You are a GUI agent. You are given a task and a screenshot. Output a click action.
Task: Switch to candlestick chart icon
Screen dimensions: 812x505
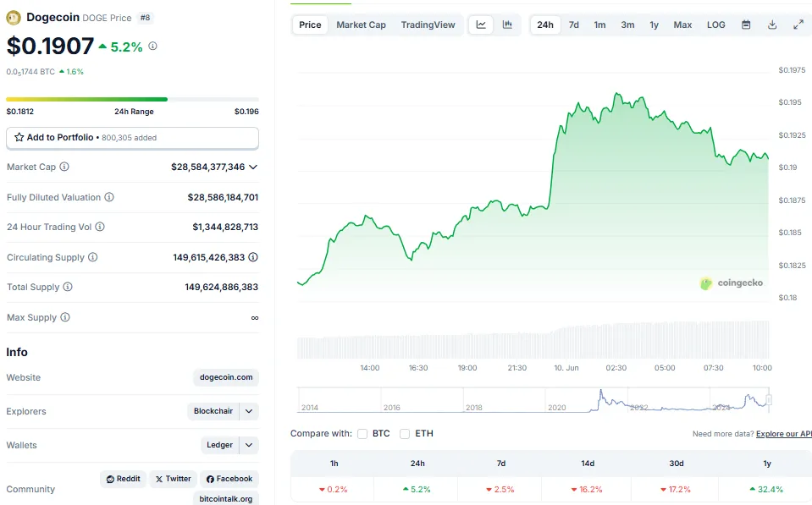507,25
